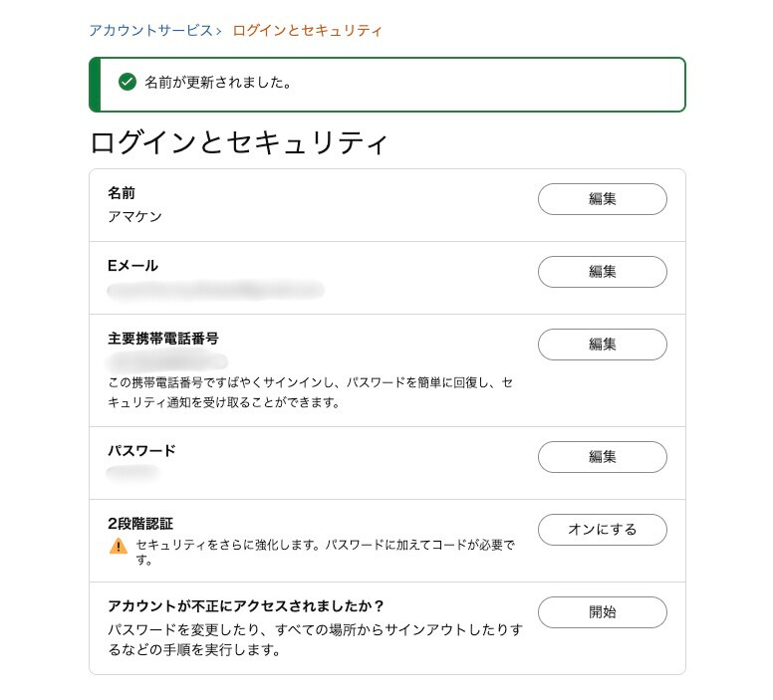Select the ログインとセキュリティ breadcrumb item

point(307,31)
